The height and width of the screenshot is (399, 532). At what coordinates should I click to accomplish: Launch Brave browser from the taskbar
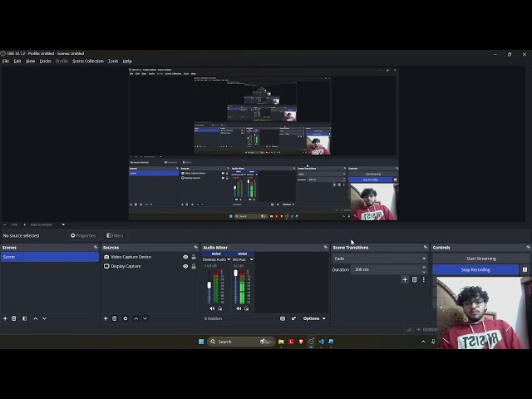click(301, 342)
